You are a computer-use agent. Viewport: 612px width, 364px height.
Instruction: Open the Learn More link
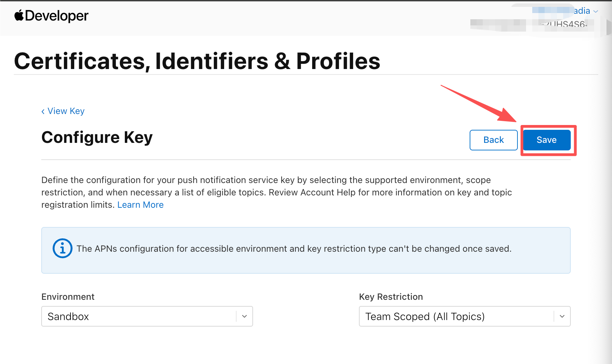pos(140,205)
